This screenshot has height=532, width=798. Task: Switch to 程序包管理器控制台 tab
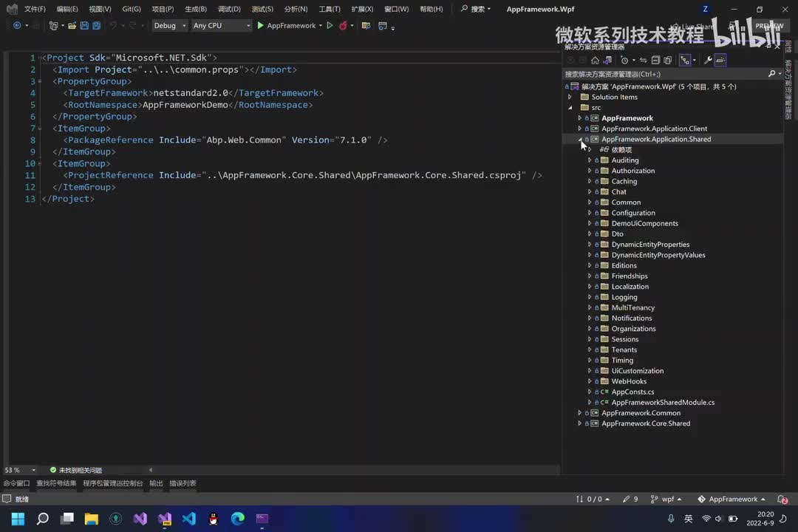tap(113, 483)
